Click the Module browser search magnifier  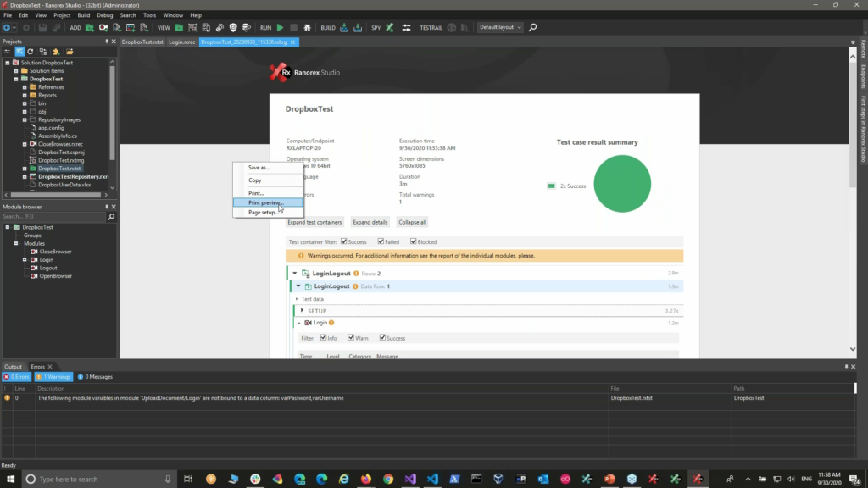[111, 216]
